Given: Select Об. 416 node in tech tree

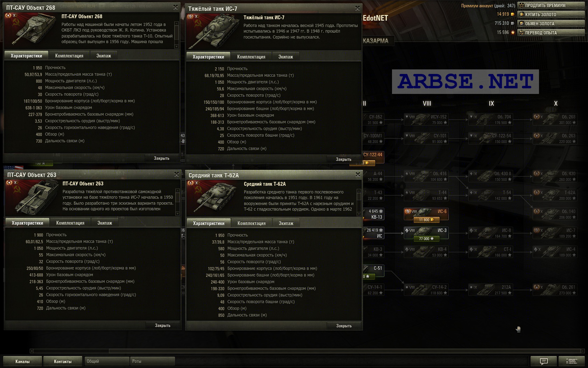Looking at the screenshot, I should tap(426, 176).
